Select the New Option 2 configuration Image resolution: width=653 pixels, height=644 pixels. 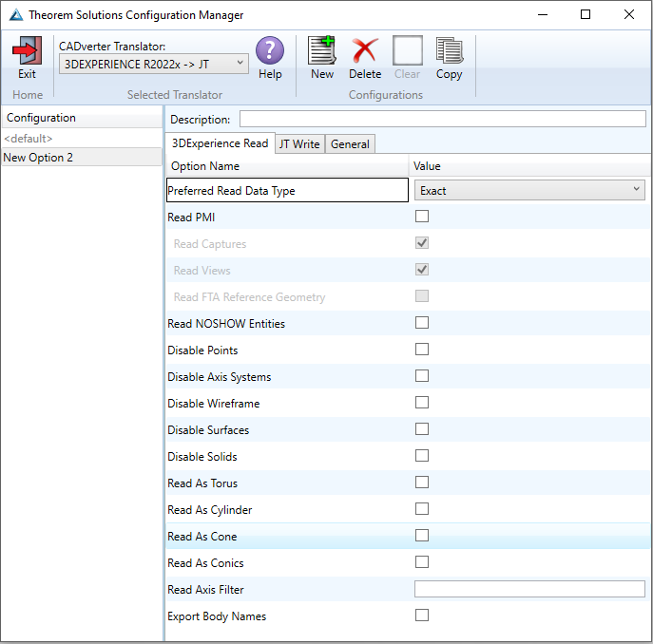[82, 158]
